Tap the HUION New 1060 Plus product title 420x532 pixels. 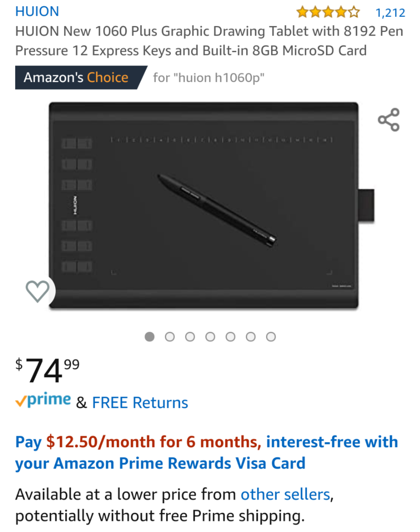(209, 41)
